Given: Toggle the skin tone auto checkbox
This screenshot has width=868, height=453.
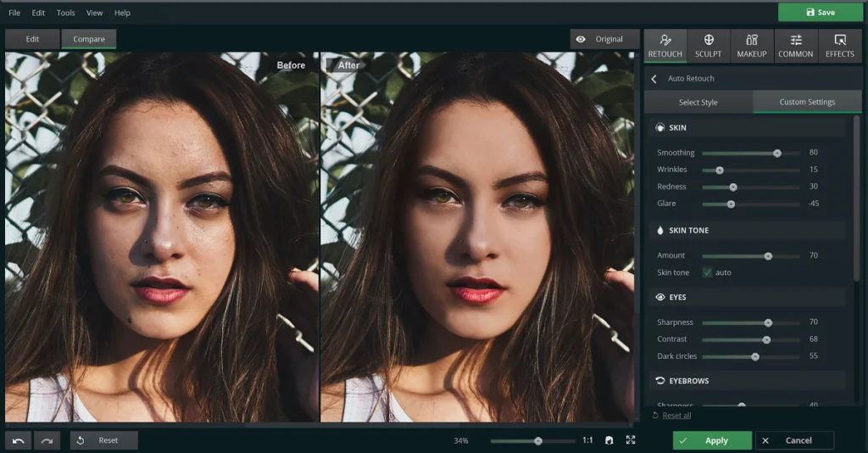Looking at the screenshot, I should pyautogui.click(x=707, y=272).
